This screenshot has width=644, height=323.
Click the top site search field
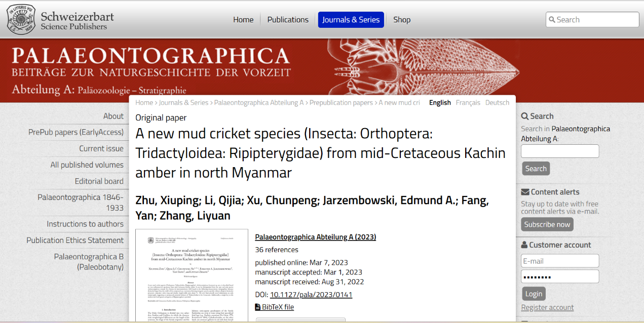pyautogui.click(x=596, y=20)
